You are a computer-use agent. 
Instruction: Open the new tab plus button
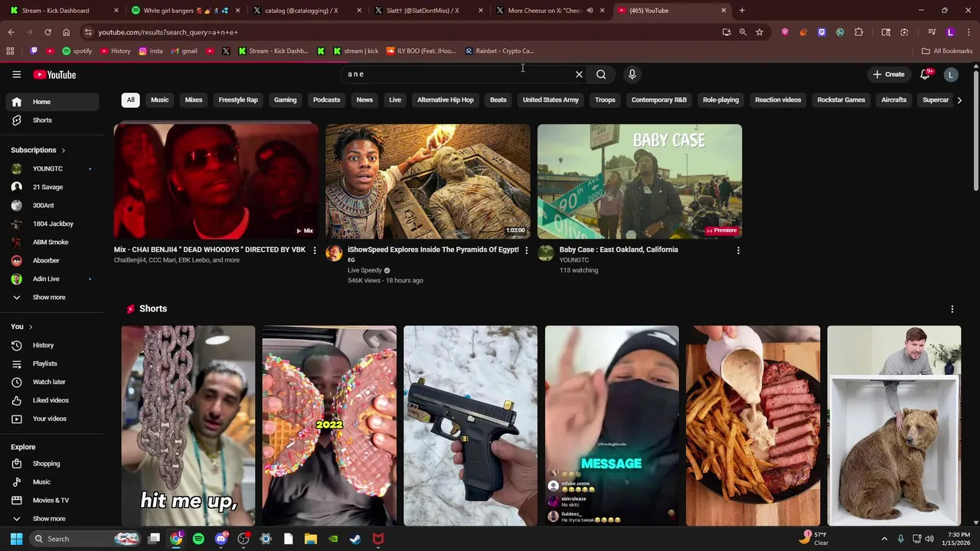(x=742, y=11)
